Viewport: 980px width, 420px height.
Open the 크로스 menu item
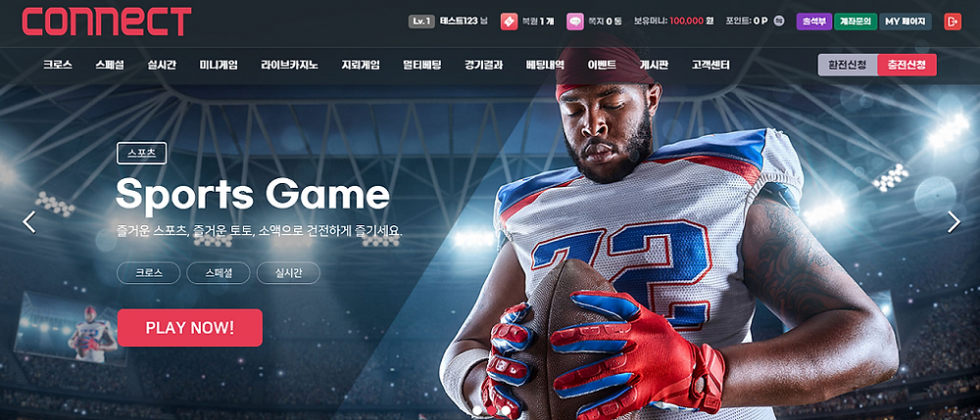point(58,65)
